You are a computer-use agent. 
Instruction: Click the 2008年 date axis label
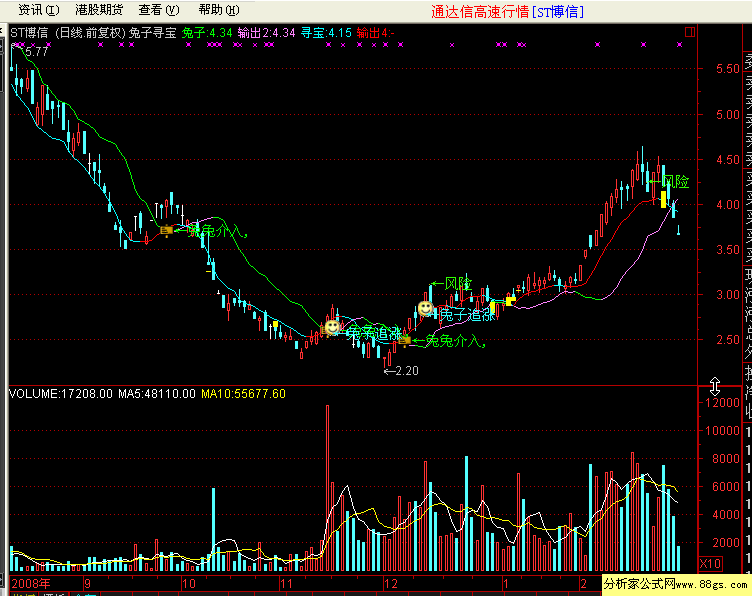click(x=31, y=584)
